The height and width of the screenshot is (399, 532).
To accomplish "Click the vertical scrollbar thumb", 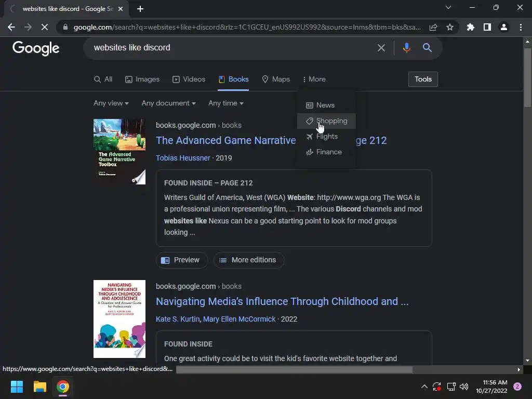I will (527, 78).
